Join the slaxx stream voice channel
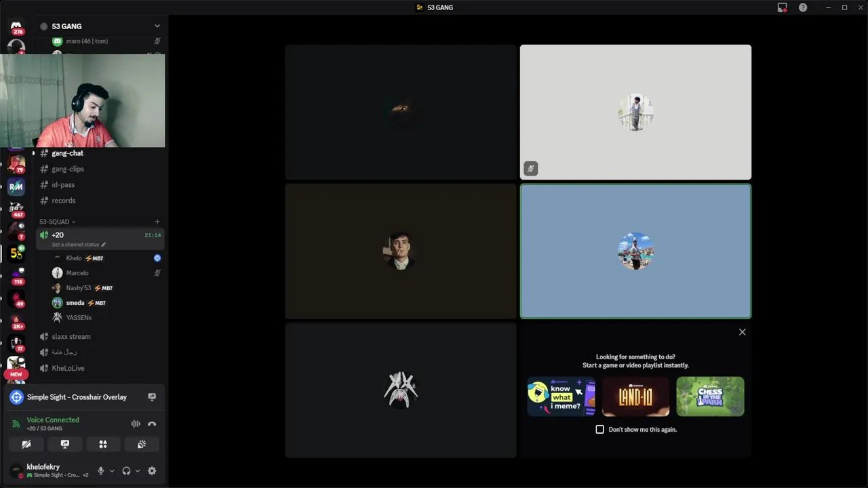 click(x=100, y=336)
